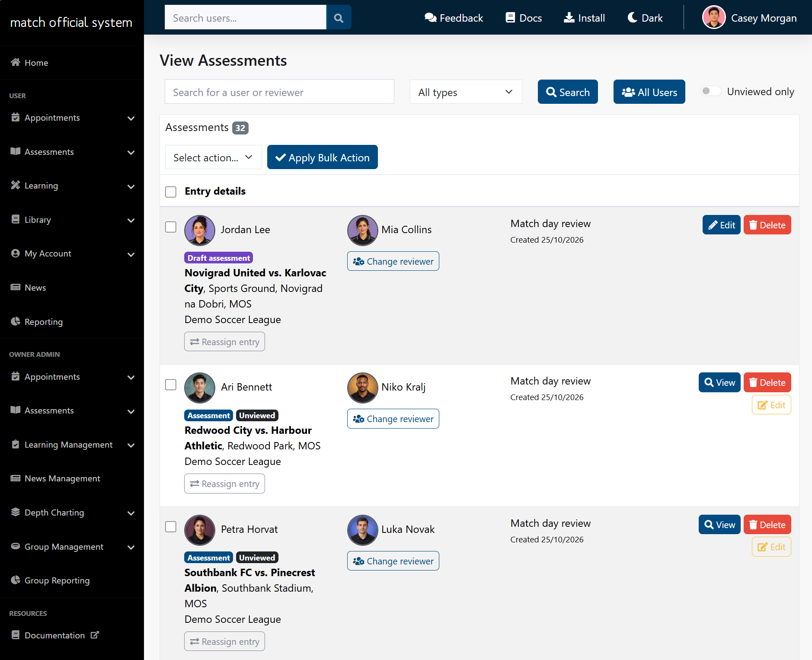This screenshot has width=812, height=660.
Task: Click the Home house icon in sidebar
Action: 16,62
